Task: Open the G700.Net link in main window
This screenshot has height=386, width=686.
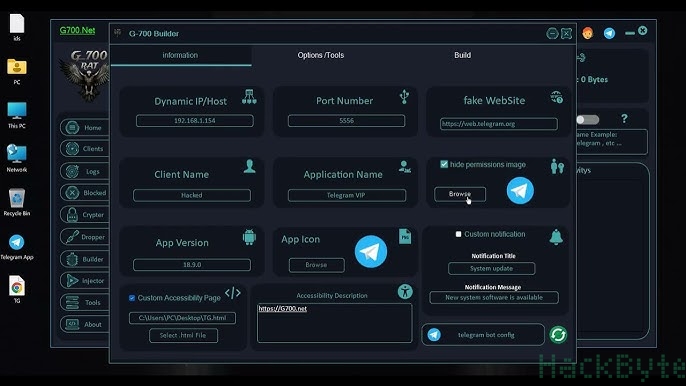Action: 77,30
